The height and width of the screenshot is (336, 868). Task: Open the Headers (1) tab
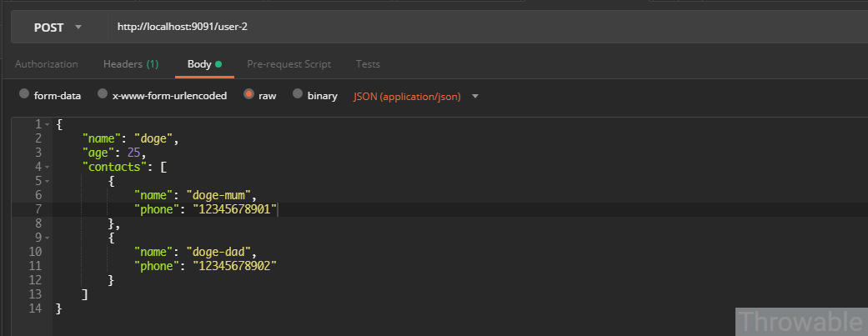click(x=131, y=64)
